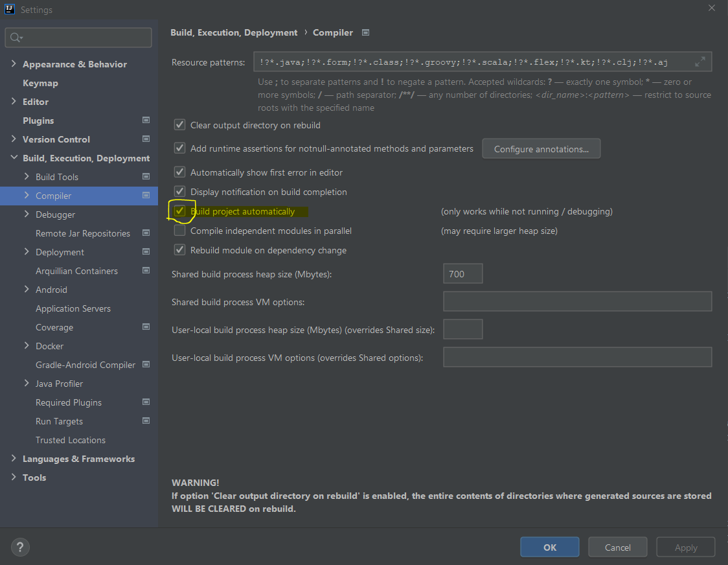The height and width of the screenshot is (565, 728).
Task: Enable Compile independent modules in parallel
Action: coord(179,230)
